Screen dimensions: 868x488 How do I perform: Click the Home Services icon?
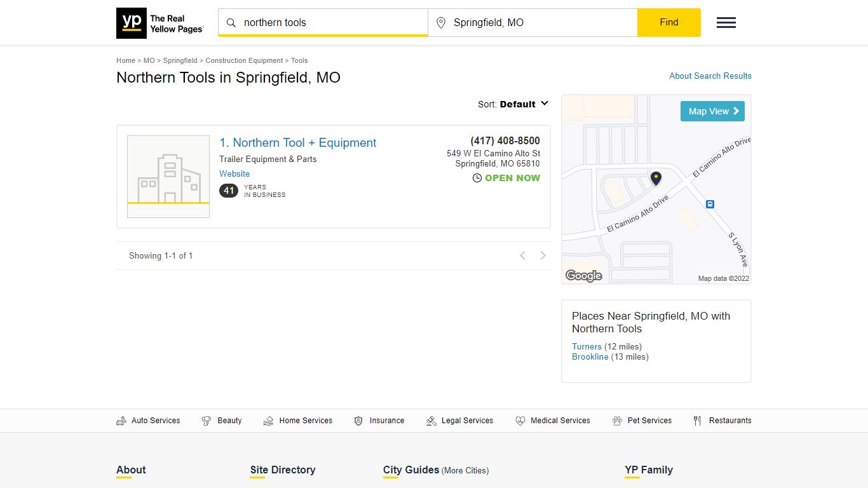268,421
